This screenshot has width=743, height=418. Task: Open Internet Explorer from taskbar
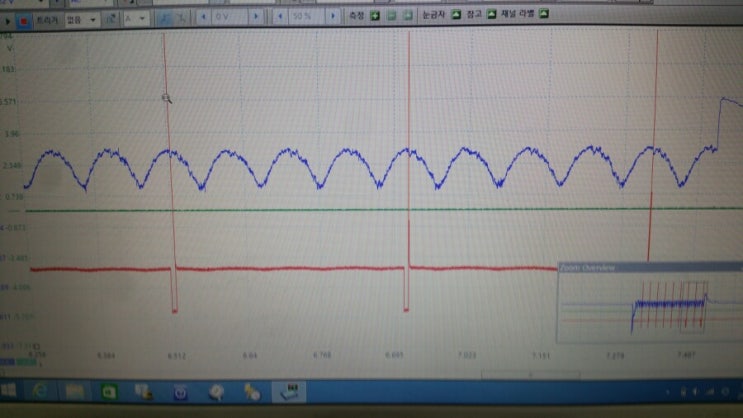[40, 391]
